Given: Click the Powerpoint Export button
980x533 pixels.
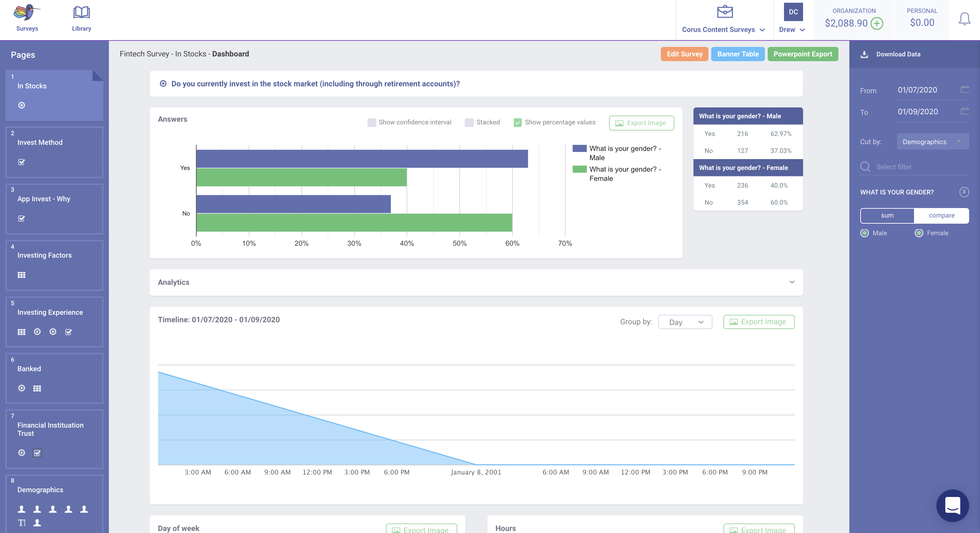Looking at the screenshot, I should 802,54.
